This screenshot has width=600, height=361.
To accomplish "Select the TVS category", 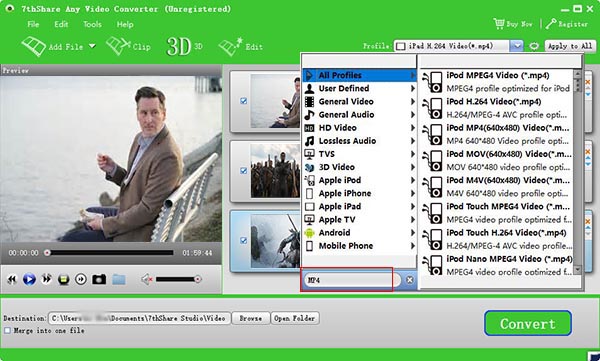I will click(359, 154).
